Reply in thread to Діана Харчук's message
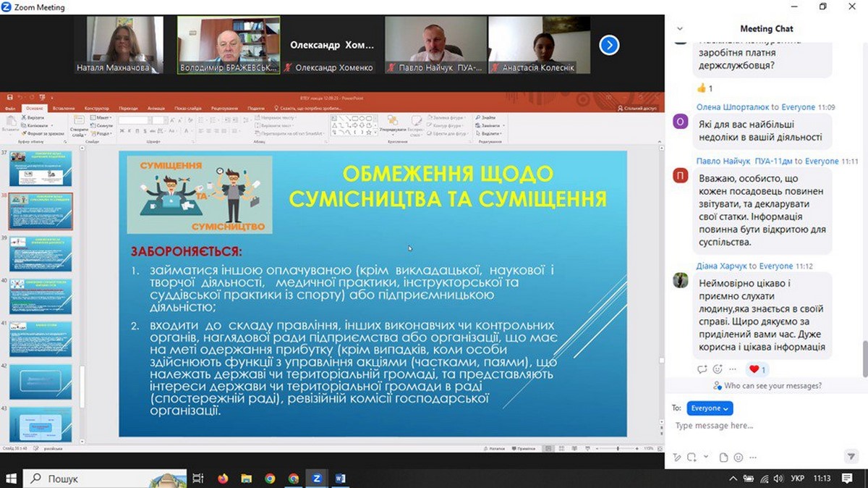Viewport: 868px width, 488px height. pyautogui.click(x=702, y=369)
